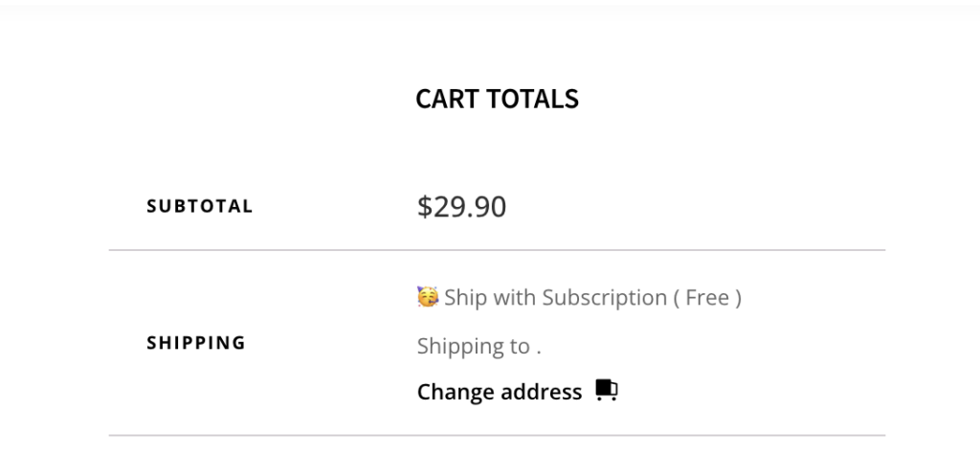Click the SHIPPING row label
Screen dimensions: 980x457
(x=196, y=342)
